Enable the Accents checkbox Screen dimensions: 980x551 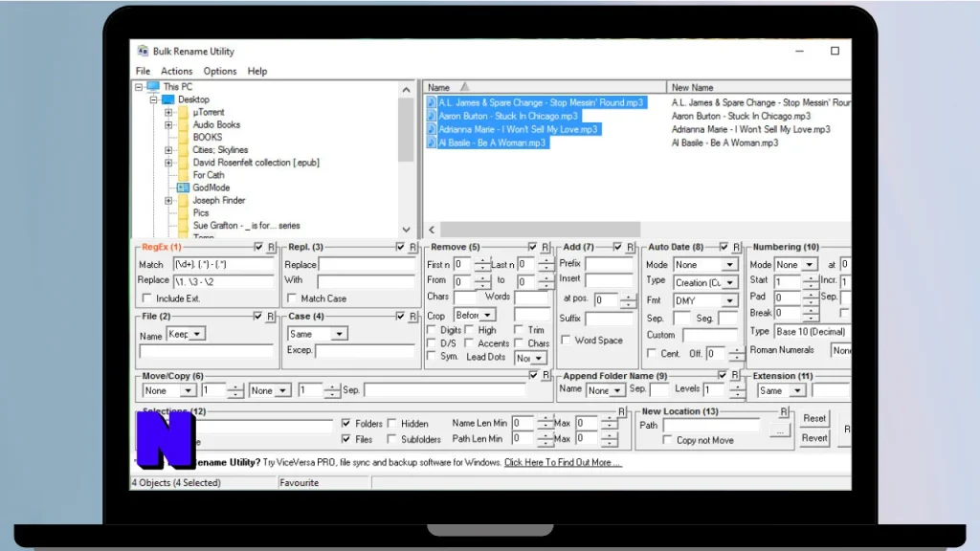coord(469,343)
